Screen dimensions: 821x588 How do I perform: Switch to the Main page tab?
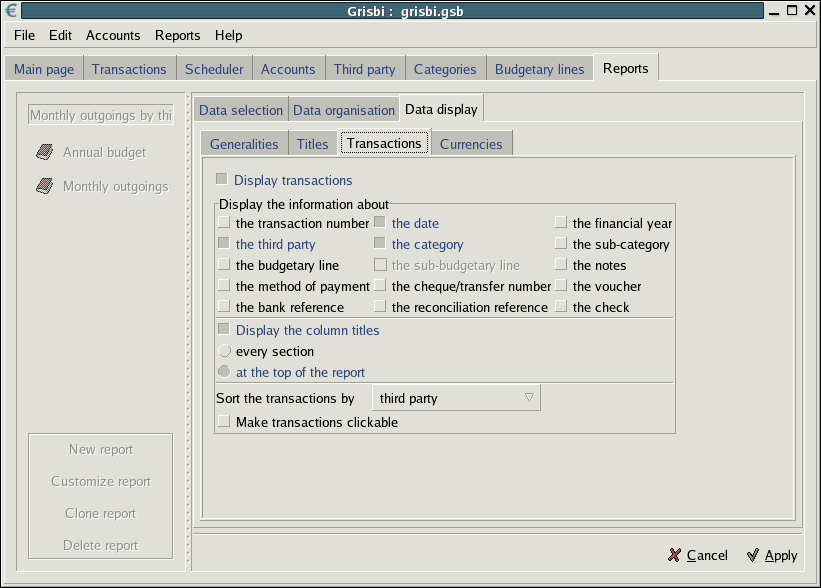[44, 69]
